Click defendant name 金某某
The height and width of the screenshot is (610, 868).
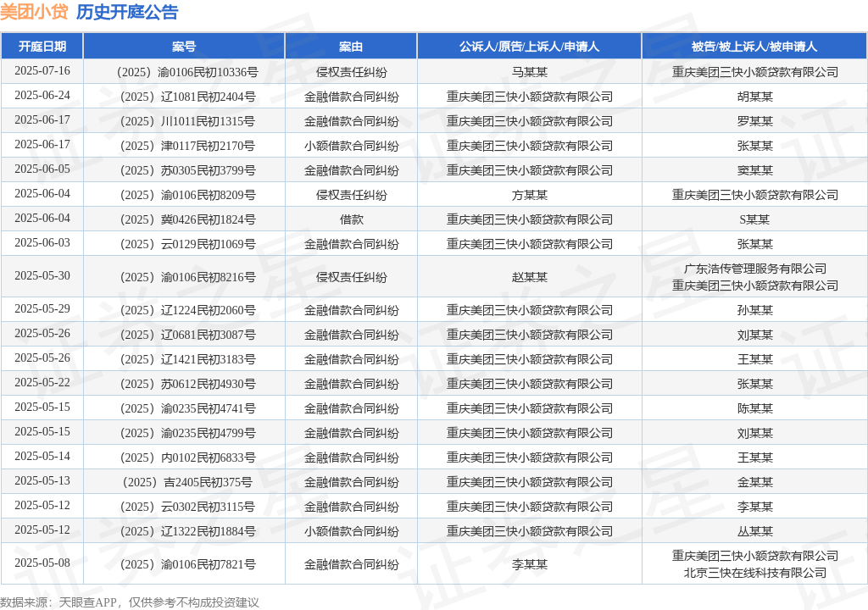754,482
